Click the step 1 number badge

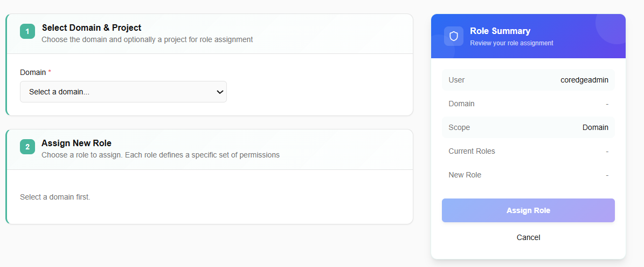27,31
